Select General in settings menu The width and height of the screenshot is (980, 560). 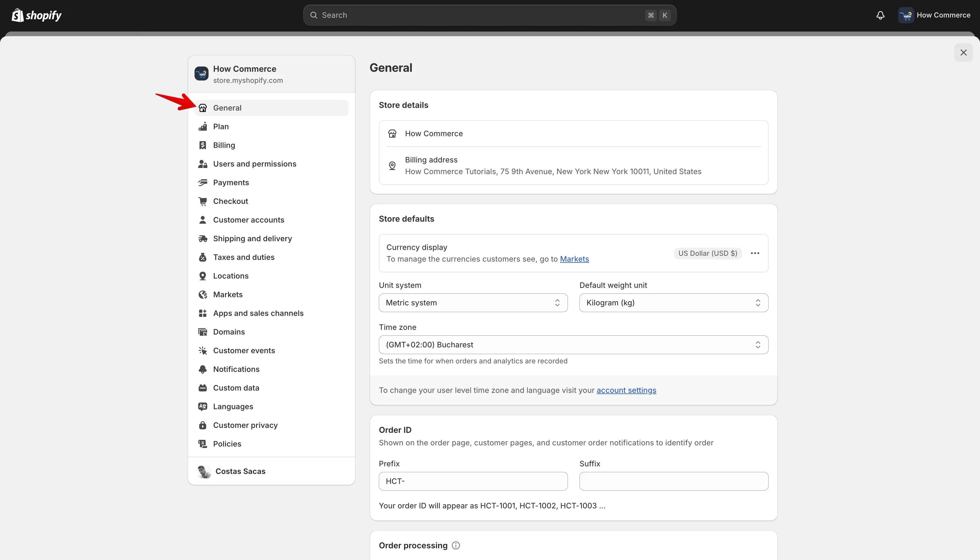click(x=272, y=108)
